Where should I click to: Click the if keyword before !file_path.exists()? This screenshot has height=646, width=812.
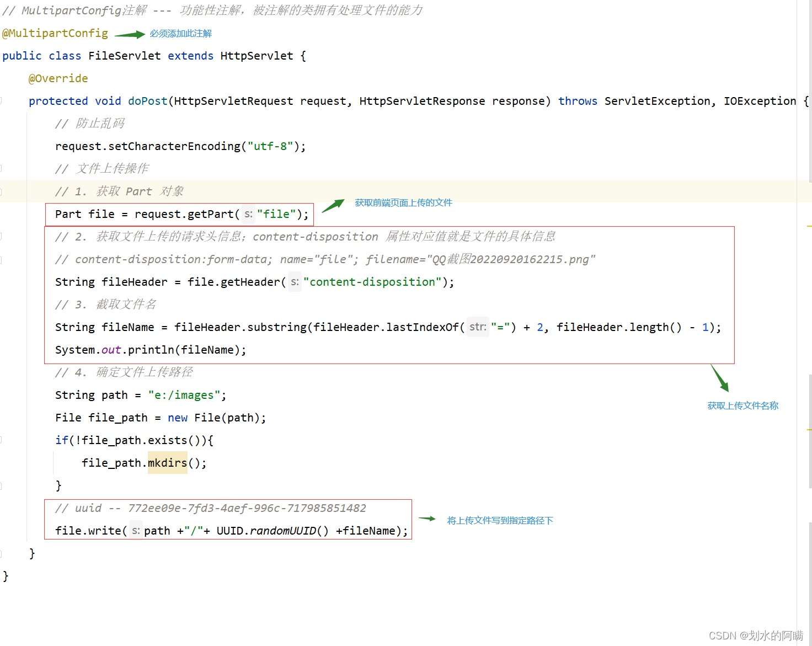(62, 440)
